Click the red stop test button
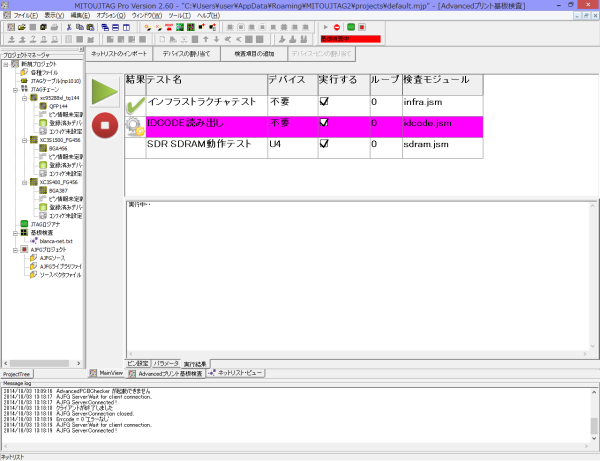This screenshot has height=461, width=600. (x=104, y=125)
